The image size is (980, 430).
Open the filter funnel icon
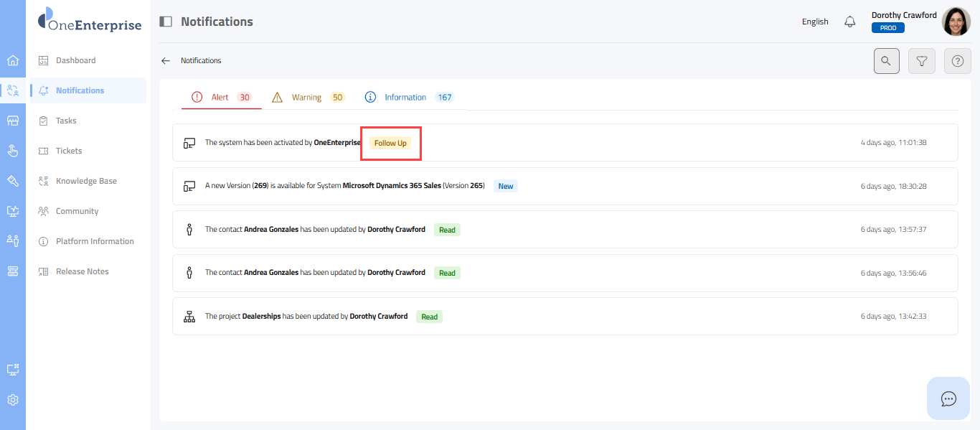coord(922,61)
